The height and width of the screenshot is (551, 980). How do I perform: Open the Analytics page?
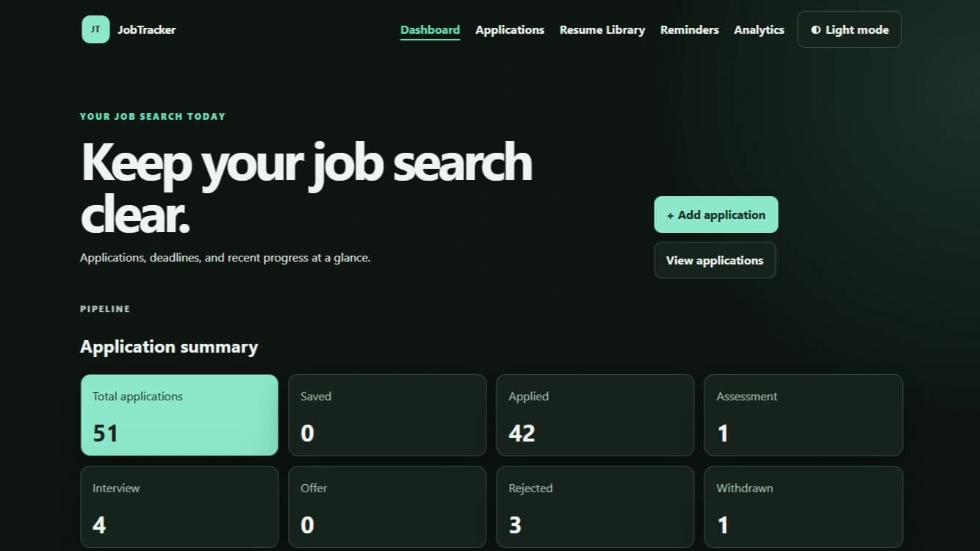pos(759,30)
